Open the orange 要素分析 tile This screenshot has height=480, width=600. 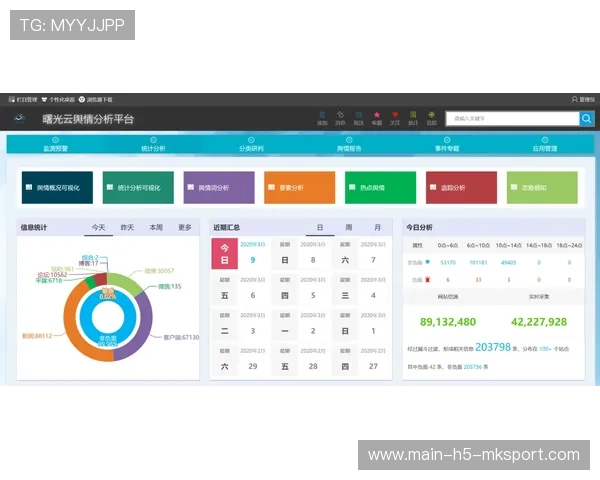tap(300, 187)
